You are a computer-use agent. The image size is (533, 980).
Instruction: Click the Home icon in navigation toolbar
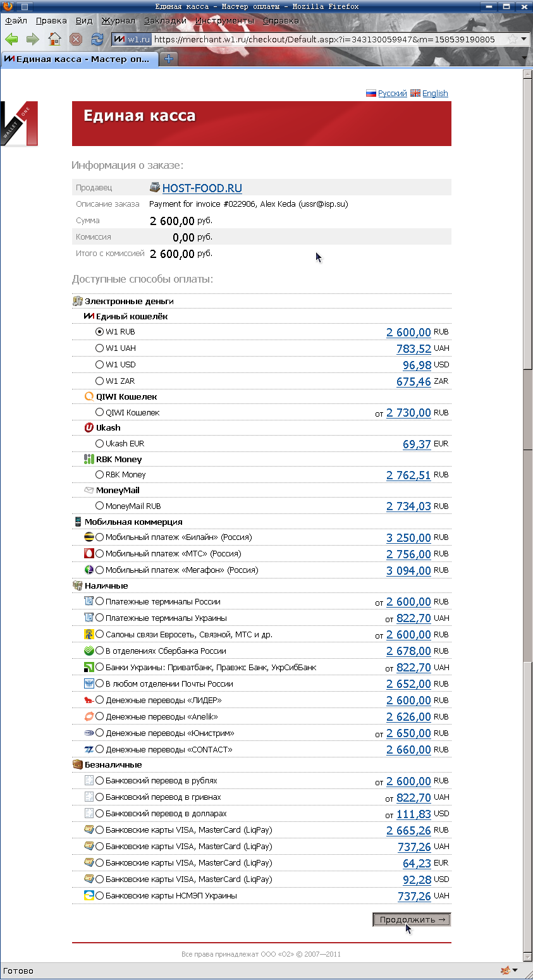click(x=55, y=39)
